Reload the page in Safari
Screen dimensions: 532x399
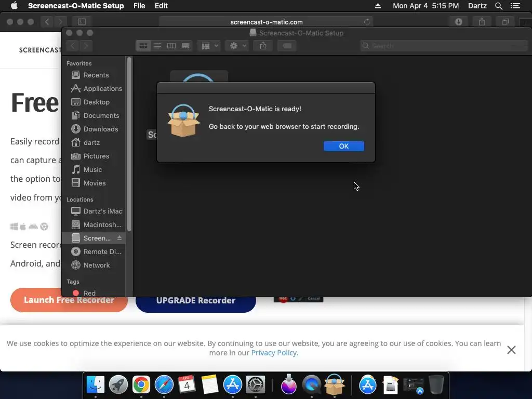pos(367,22)
